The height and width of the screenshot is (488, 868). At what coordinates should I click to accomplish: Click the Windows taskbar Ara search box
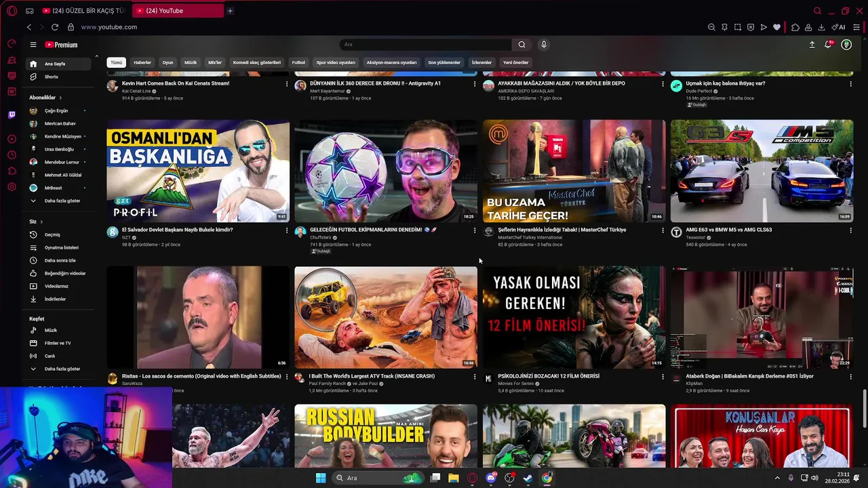click(x=380, y=478)
